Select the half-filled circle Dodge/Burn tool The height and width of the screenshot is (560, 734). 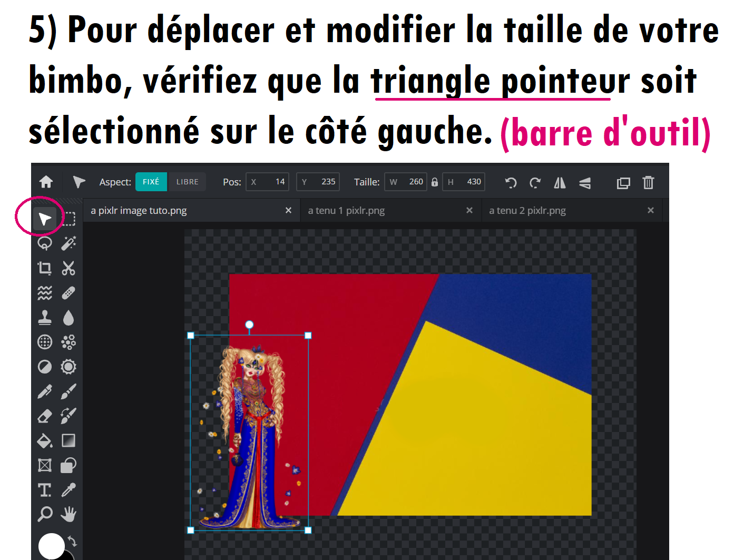point(45,367)
